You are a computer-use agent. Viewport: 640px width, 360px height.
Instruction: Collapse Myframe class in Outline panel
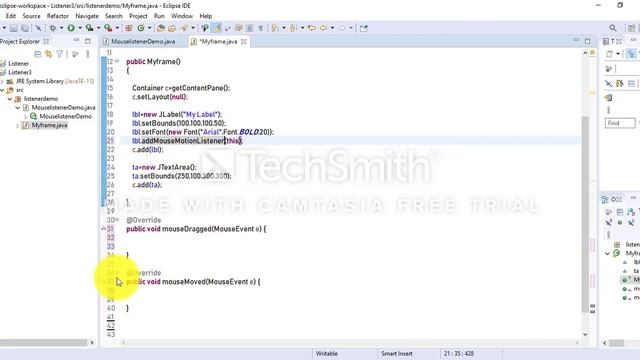tap(607, 253)
